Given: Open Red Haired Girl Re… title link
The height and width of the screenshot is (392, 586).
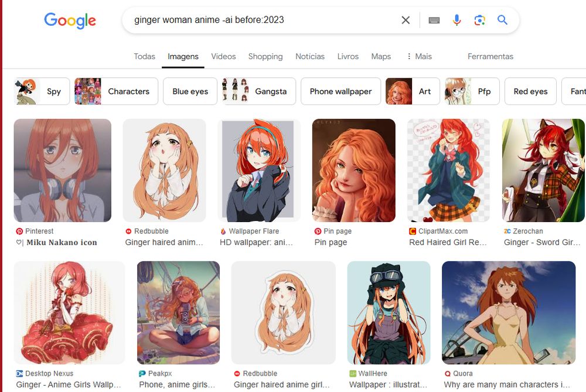Looking at the screenshot, I should 448,243.
